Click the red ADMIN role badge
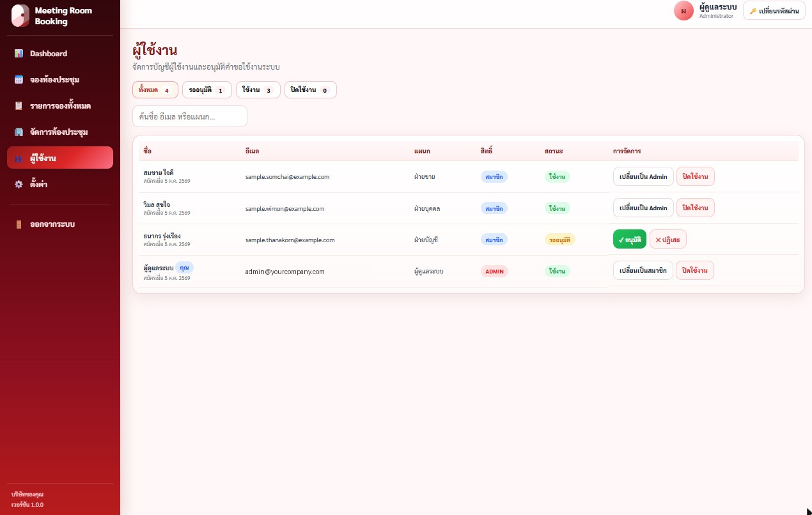Screen dimensions: 812x515 [x=494, y=271]
